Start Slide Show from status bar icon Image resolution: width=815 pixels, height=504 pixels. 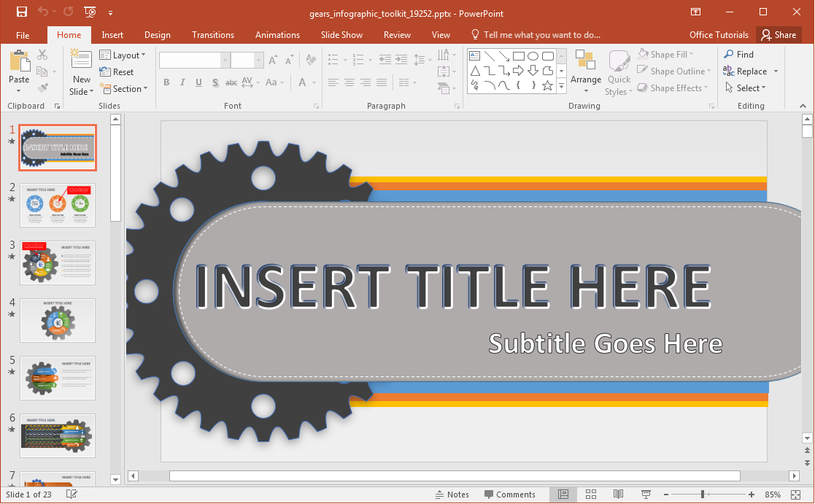[646, 495]
